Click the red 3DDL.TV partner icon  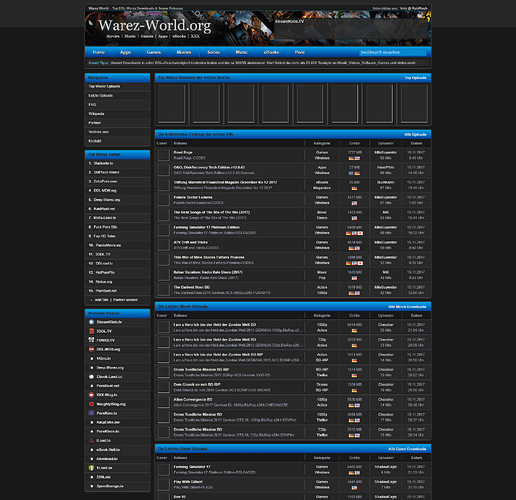[91, 331]
